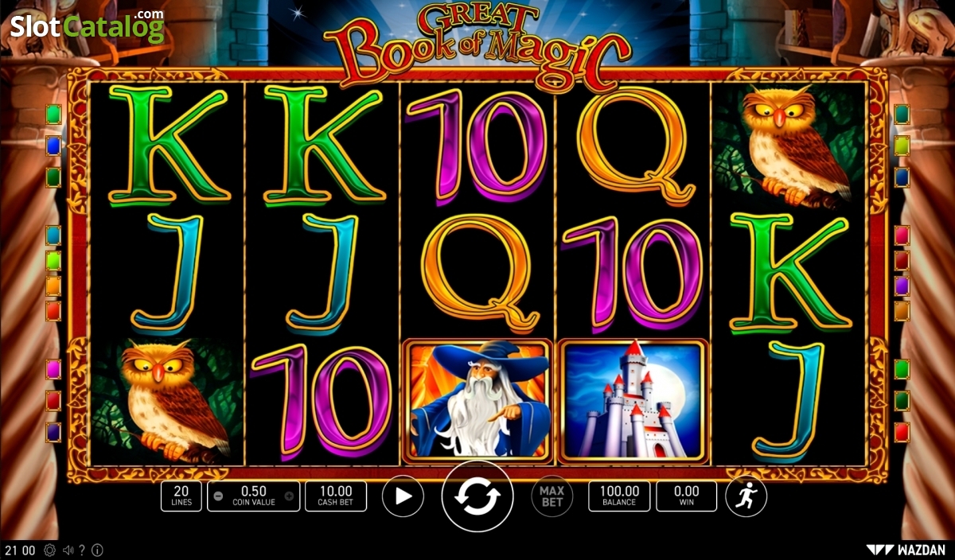Increase coin value with the plus icon
Screen dimensions: 955x560
[x=289, y=496]
